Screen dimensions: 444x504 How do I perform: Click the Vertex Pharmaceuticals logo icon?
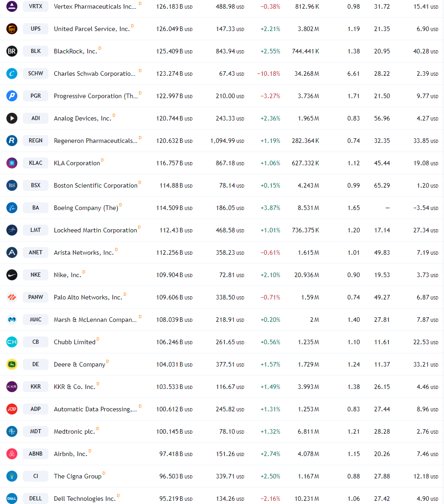(x=12, y=6)
